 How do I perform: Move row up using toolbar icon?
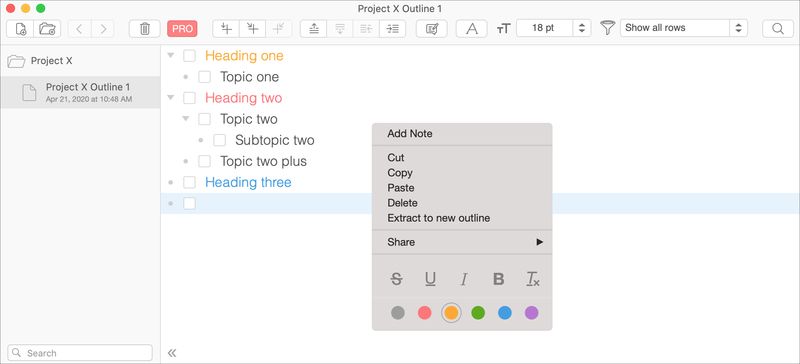314,29
